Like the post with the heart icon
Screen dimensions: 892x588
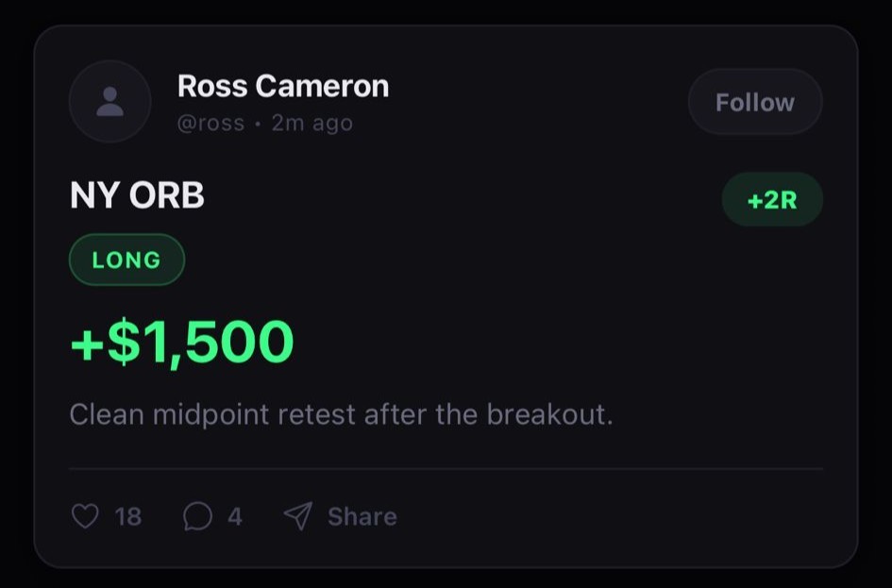tap(85, 516)
